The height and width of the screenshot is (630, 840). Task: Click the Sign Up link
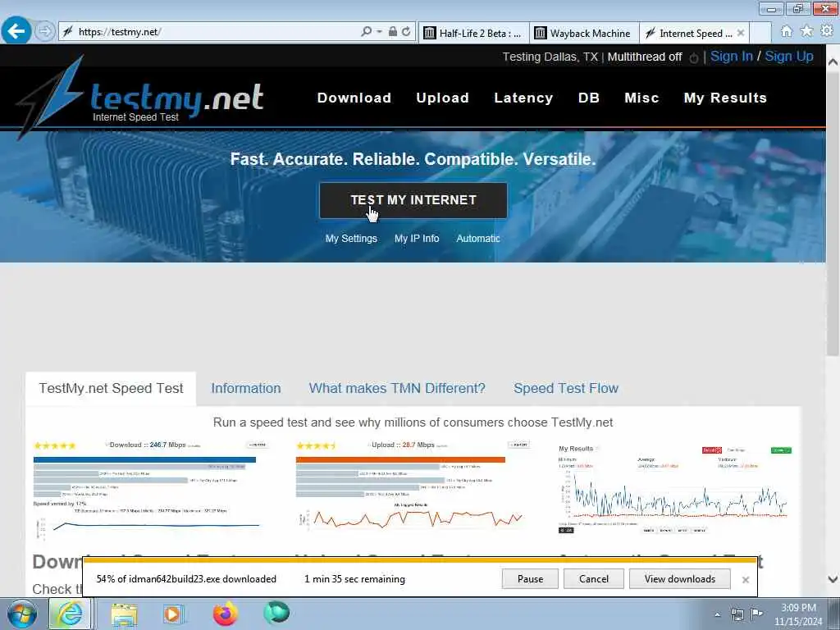coord(788,57)
